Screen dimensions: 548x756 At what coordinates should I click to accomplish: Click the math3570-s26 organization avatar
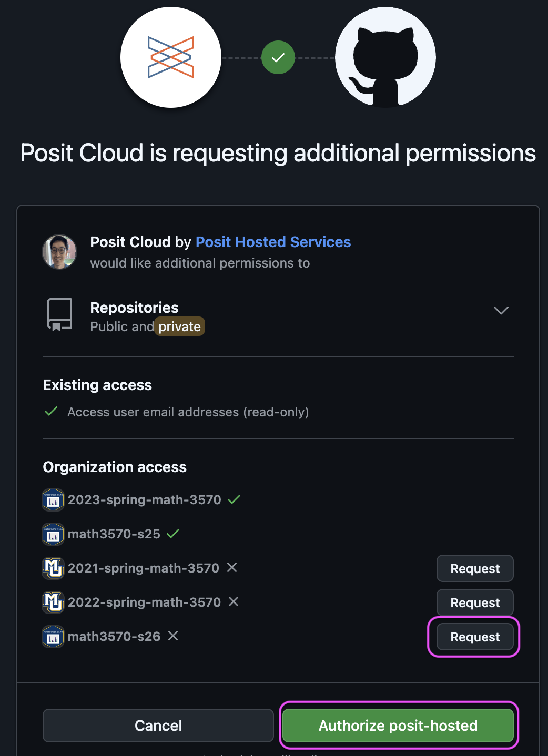coord(53,637)
